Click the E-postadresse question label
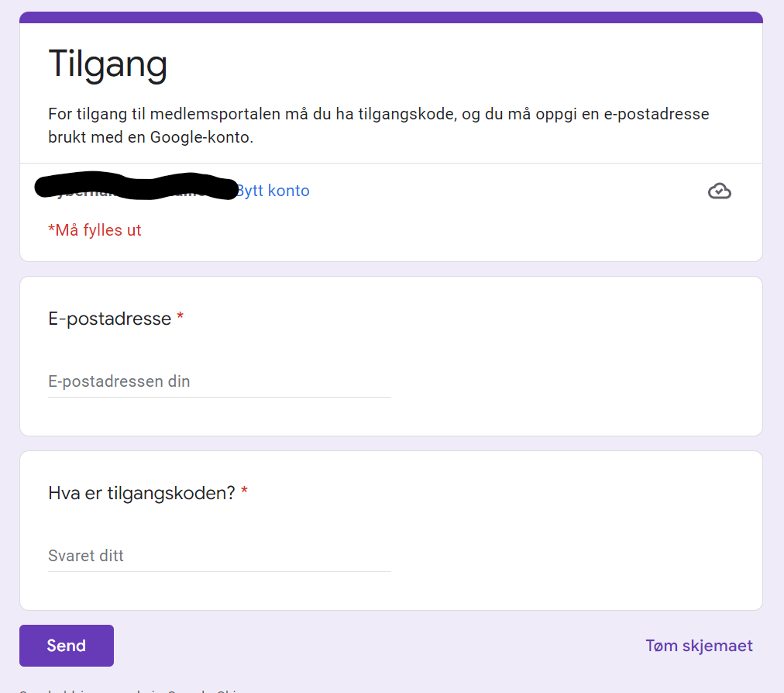 pos(109,319)
